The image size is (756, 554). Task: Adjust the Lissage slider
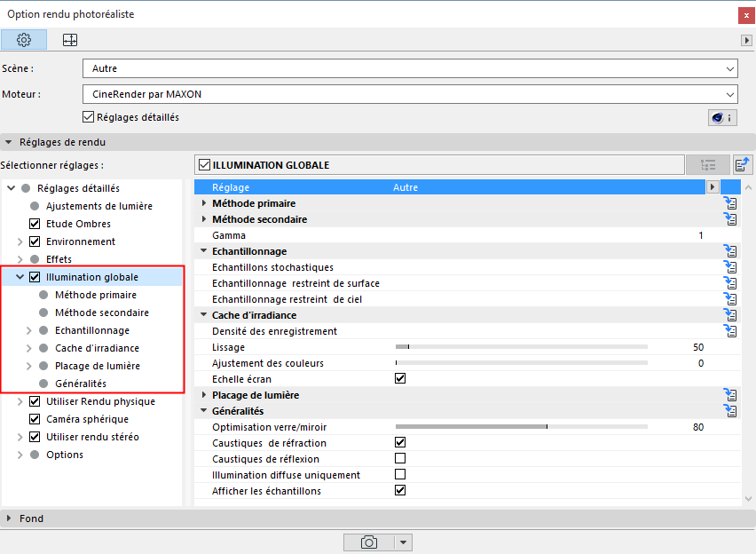(x=521, y=347)
